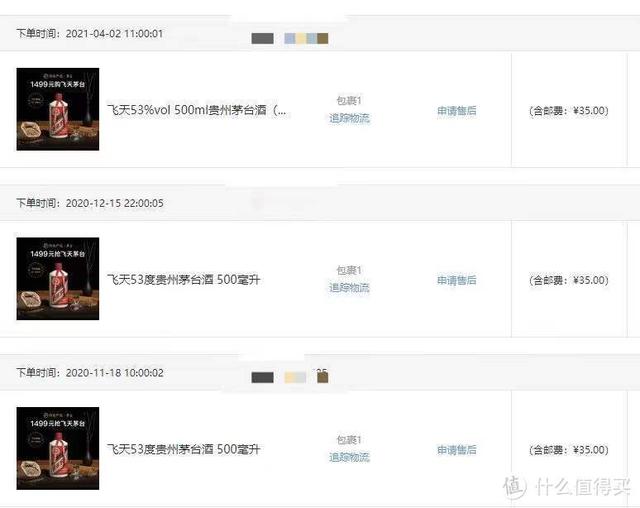Open Moutai product thumbnail in 2020-11-18 order
Image resolution: width=640 pixels, height=508 pixels.
58,448
